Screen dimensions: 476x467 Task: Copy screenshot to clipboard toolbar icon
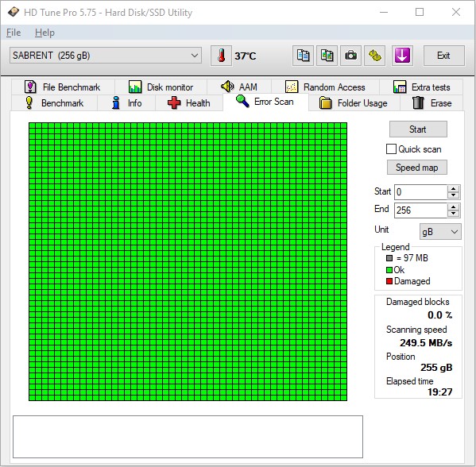pyautogui.click(x=327, y=56)
